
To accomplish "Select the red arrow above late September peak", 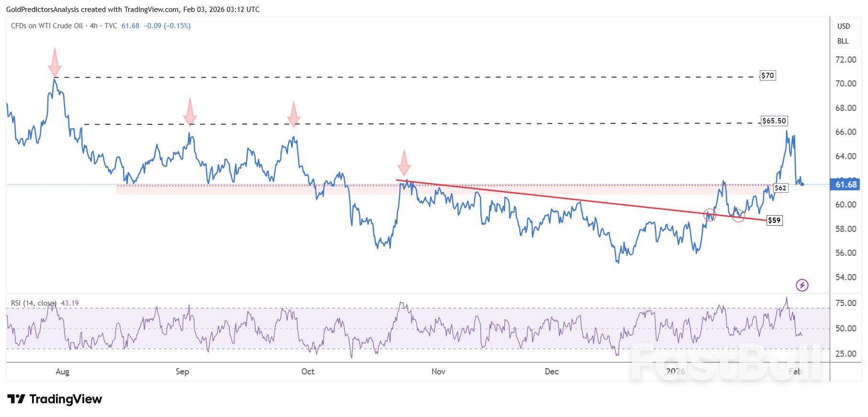I will pos(293,114).
